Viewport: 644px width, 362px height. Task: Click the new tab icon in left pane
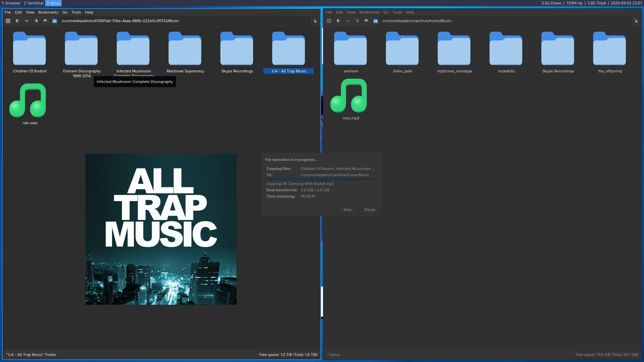pyautogui.click(x=8, y=21)
